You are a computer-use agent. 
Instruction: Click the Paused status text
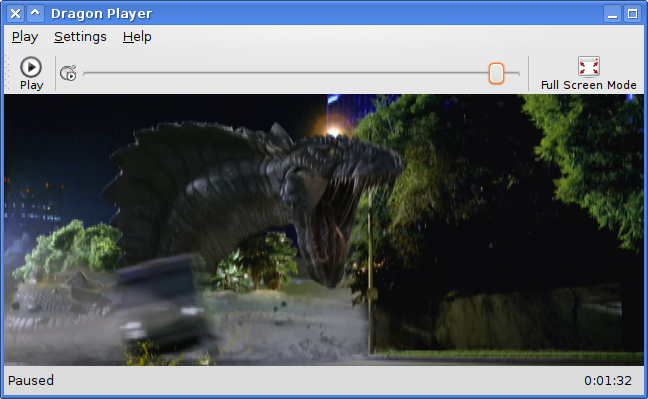pos(31,380)
